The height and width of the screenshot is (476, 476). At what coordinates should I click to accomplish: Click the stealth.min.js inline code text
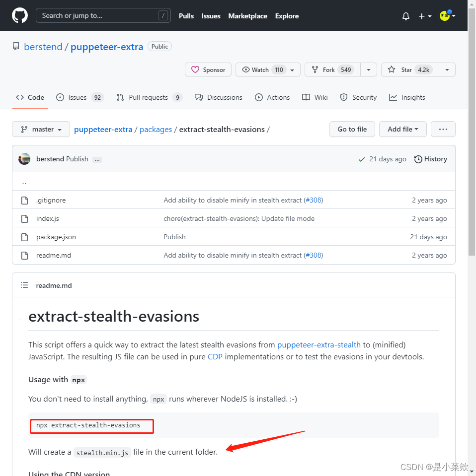[102, 453]
